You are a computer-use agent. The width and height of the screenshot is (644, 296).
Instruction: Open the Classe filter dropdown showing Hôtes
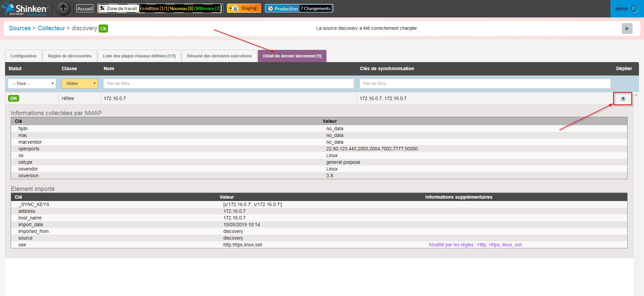79,84
